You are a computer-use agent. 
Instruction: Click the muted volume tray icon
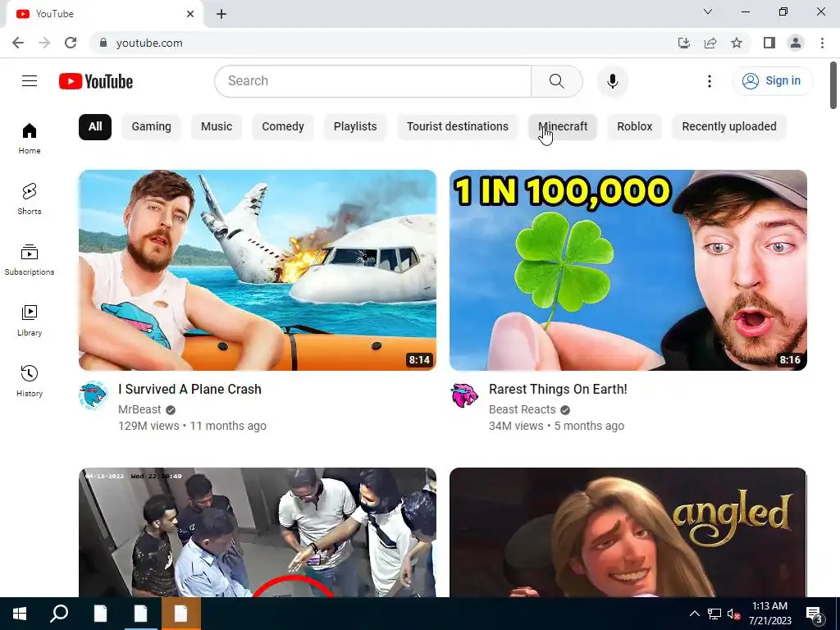coord(733,614)
